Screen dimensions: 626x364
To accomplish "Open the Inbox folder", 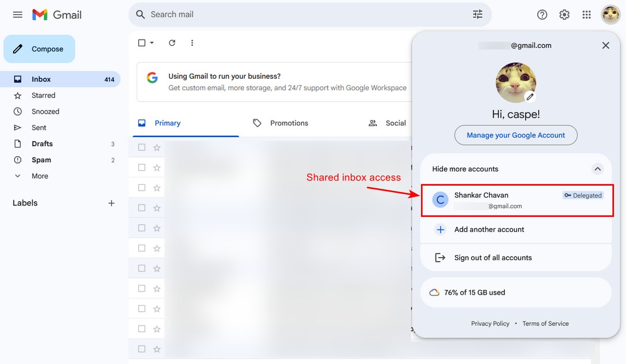I will 61,79.
